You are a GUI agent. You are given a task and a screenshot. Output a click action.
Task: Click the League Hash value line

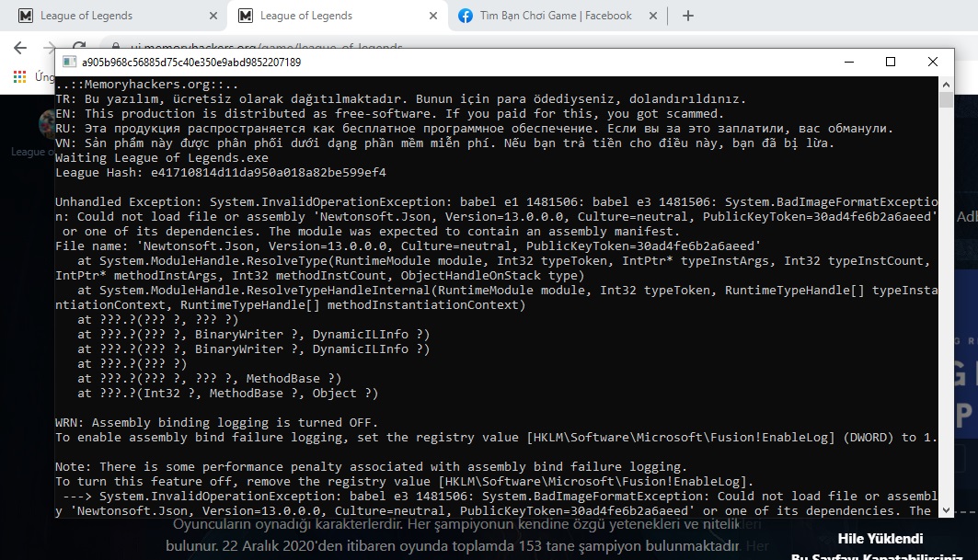click(221, 172)
